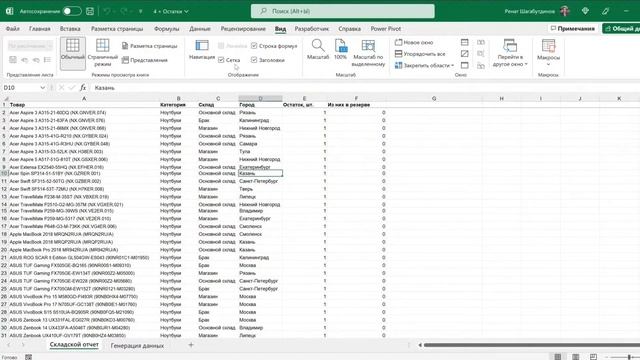Image resolution: width=640 pixels, height=360 pixels.
Task: Select the row 20 header
Action: tap(4, 250)
